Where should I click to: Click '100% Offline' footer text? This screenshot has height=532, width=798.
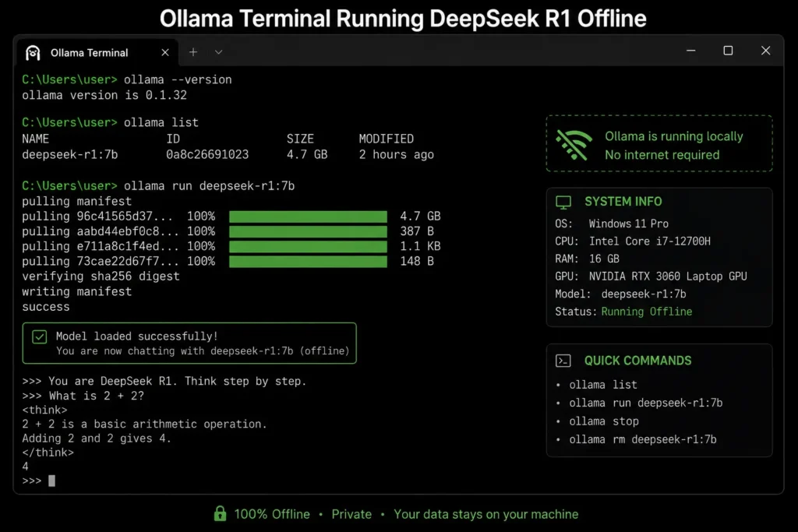tap(272, 514)
